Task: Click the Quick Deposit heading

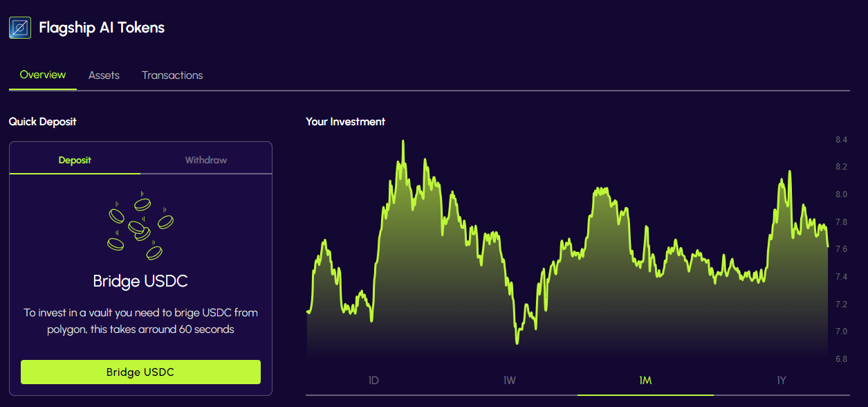Action: [43, 122]
